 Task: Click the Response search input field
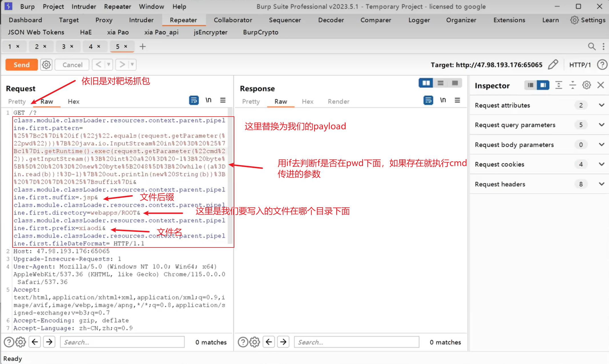(x=356, y=342)
